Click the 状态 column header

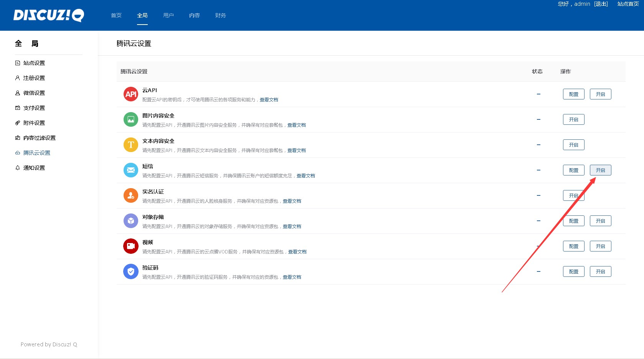pyautogui.click(x=537, y=71)
